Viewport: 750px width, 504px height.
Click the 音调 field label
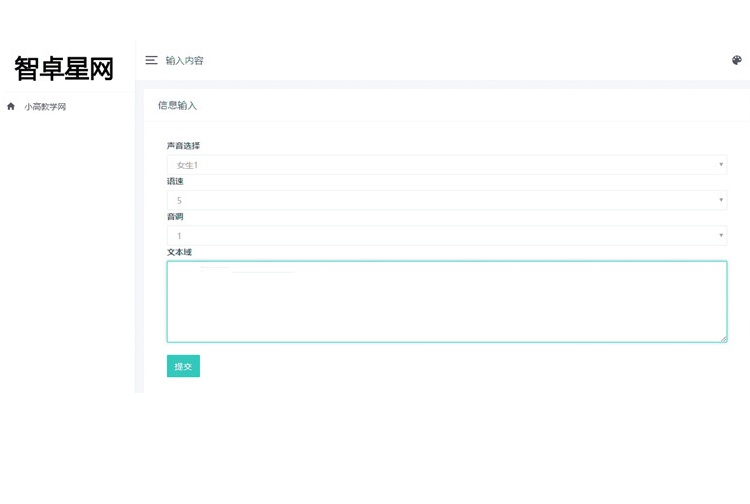pyautogui.click(x=175, y=217)
